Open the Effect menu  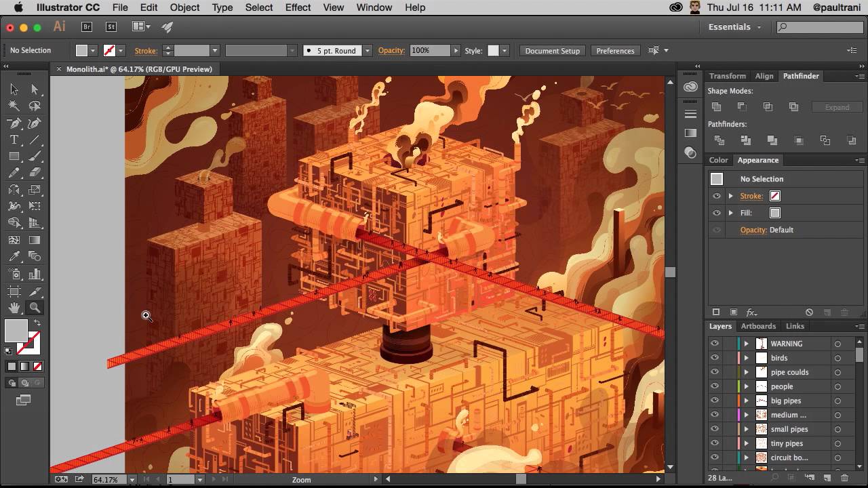point(298,7)
